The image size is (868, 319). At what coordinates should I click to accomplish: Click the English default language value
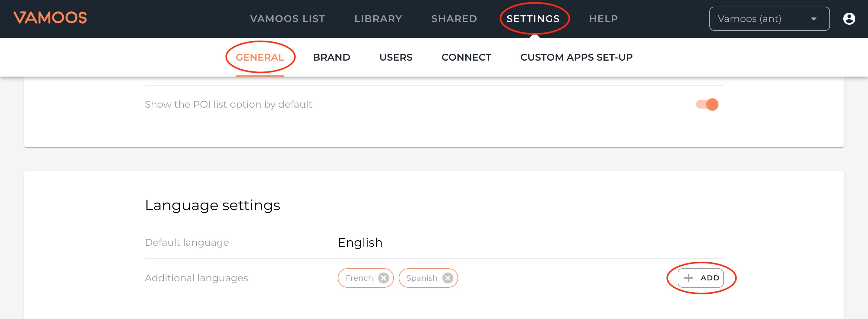360,242
